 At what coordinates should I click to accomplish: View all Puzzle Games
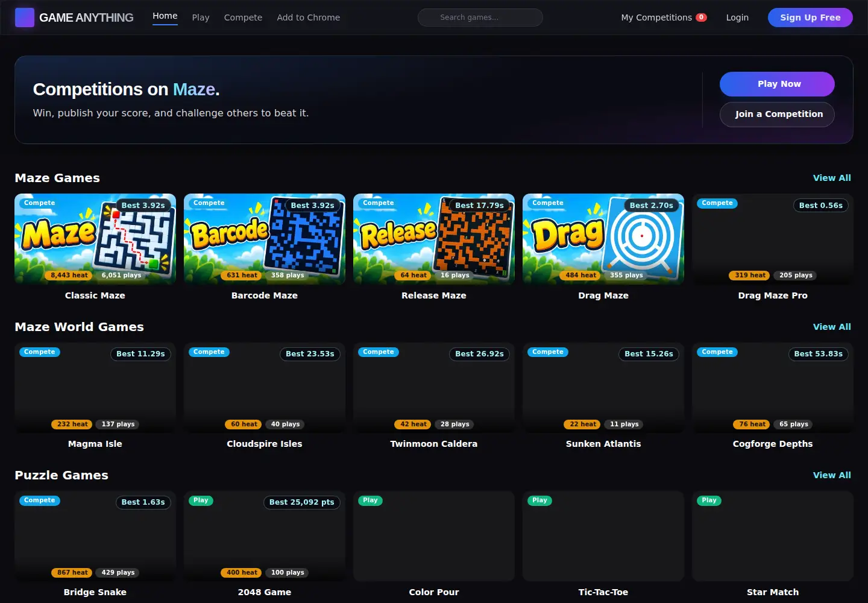(832, 475)
